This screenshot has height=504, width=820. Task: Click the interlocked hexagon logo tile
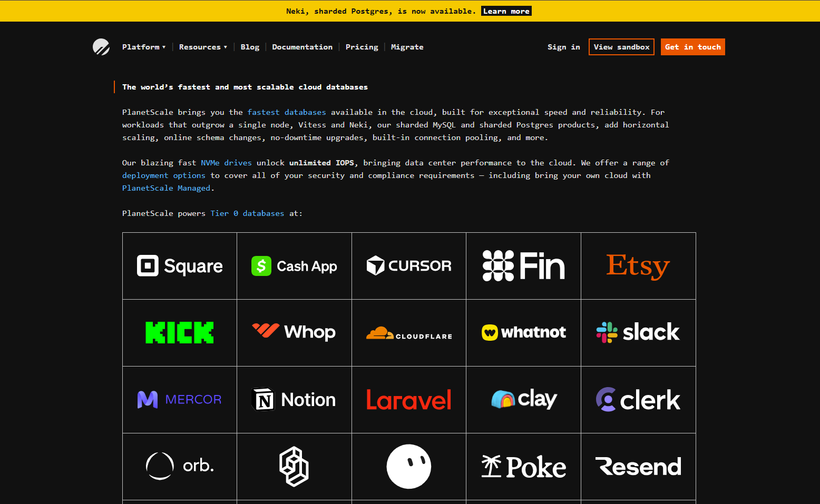(x=294, y=467)
